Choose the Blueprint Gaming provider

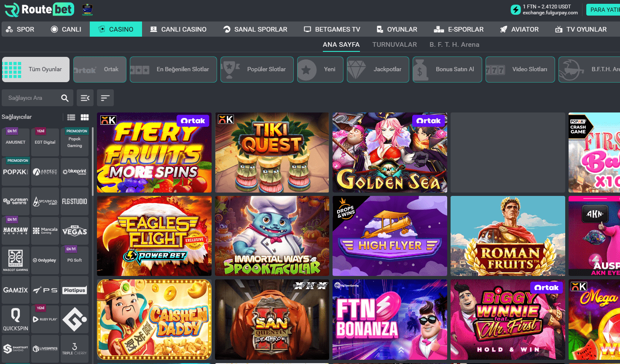[x=75, y=172]
